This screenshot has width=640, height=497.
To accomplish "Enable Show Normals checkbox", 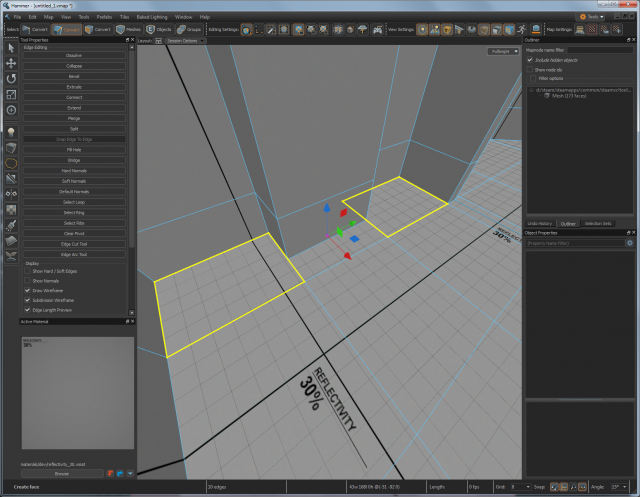I will [27, 281].
